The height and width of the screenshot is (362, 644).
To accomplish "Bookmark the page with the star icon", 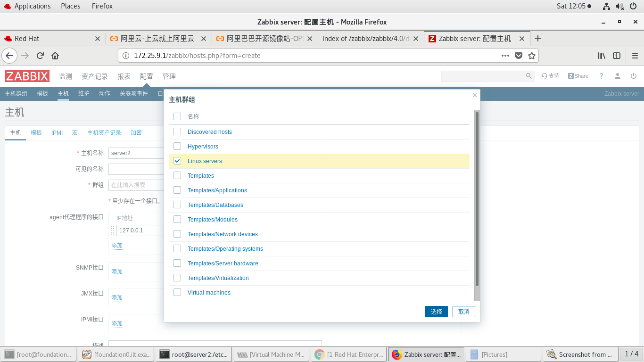I will pyautogui.click(x=532, y=56).
